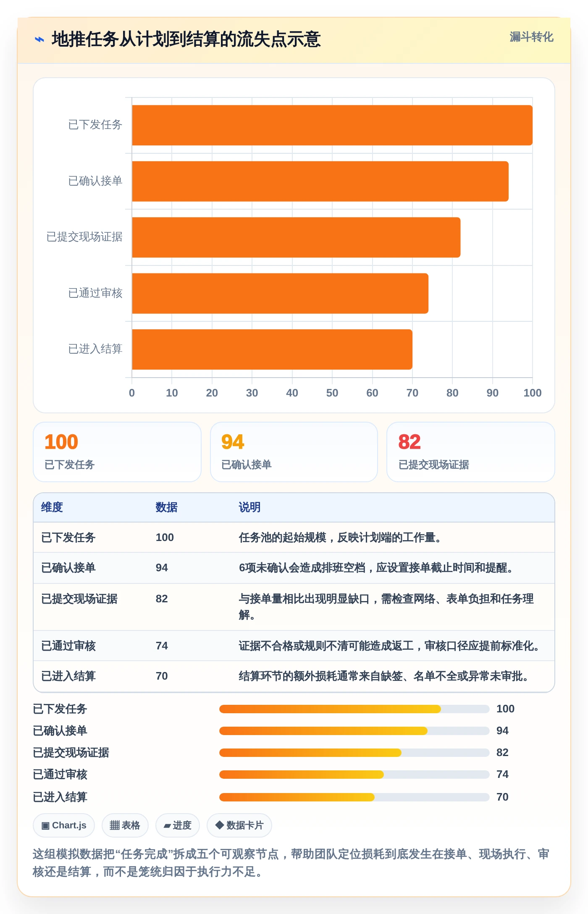Click table value 82 in 已提交现场证据 row
The height and width of the screenshot is (914, 588).
click(x=162, y=599)
